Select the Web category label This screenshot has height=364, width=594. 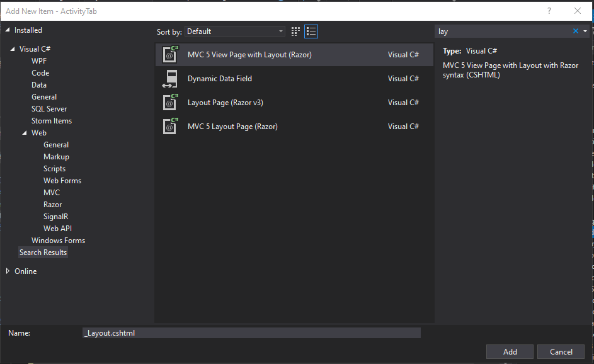pos(39,133)
